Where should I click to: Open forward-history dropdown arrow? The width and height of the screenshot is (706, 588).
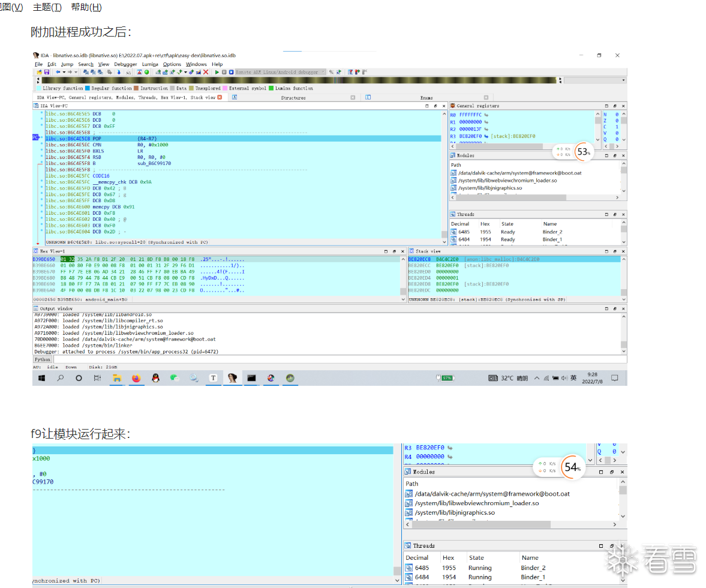pos(76,72)
